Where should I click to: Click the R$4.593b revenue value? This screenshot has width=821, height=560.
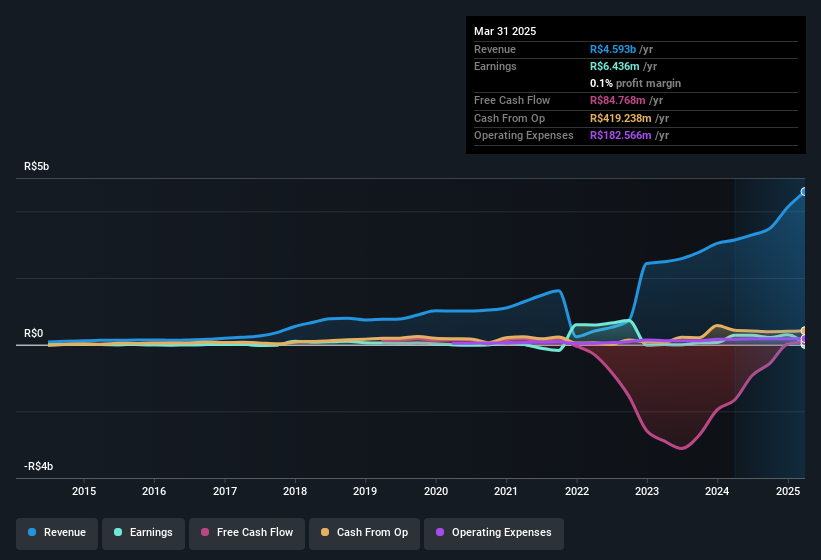click(x=613, y=49)
